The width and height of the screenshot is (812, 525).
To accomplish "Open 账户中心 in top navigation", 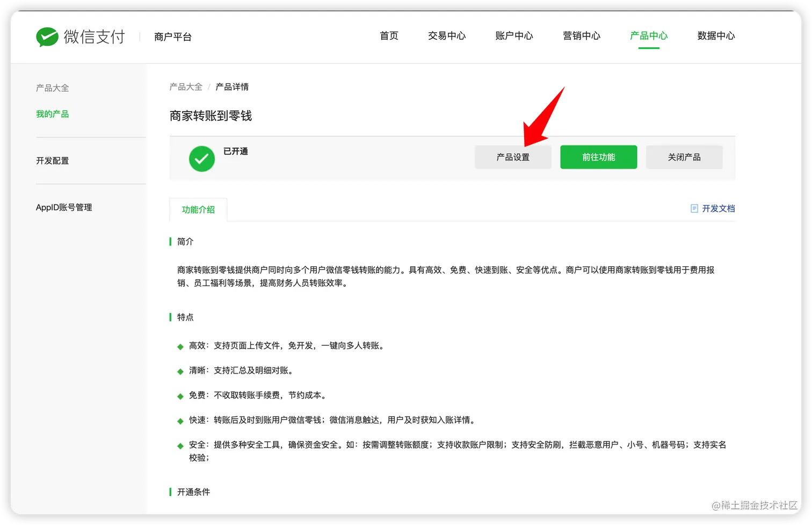I will pos(514,36).
